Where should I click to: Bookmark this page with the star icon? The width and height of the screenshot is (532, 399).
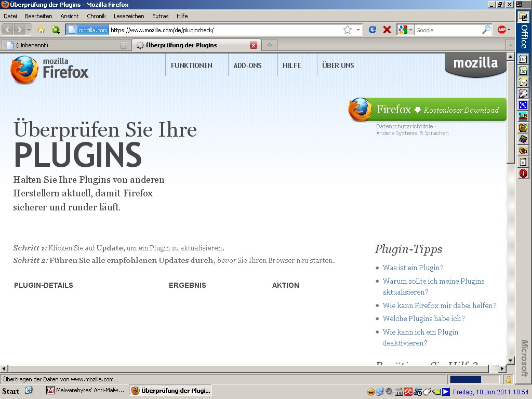(348, 30)
